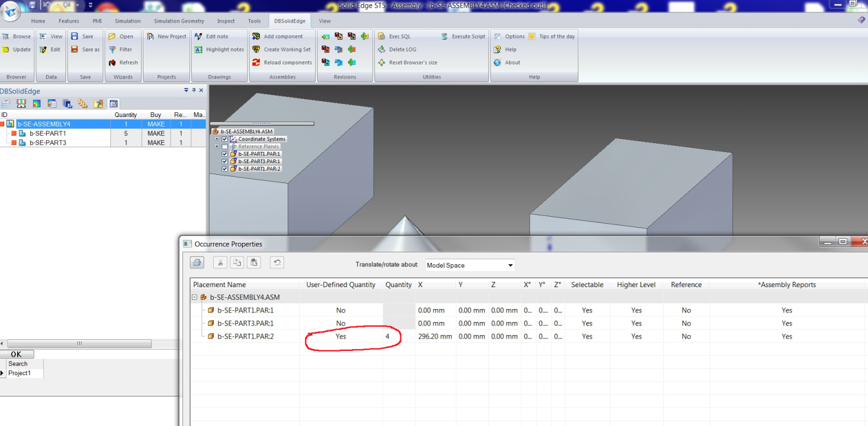Viewport: 868px width, 426px height.
Task: Open the About dialog from the ribbon
Action: (x=507, y=63)
